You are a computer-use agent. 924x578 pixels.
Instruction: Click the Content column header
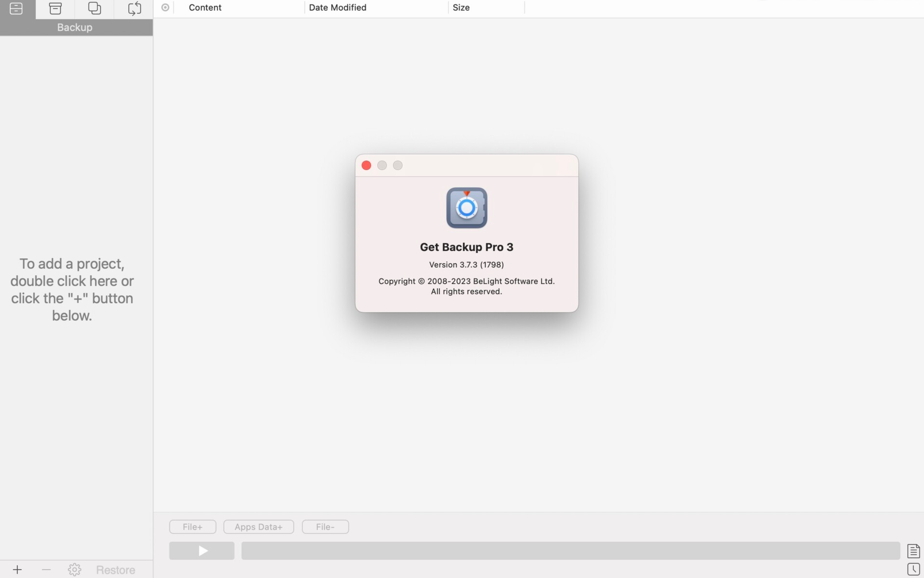205,7
